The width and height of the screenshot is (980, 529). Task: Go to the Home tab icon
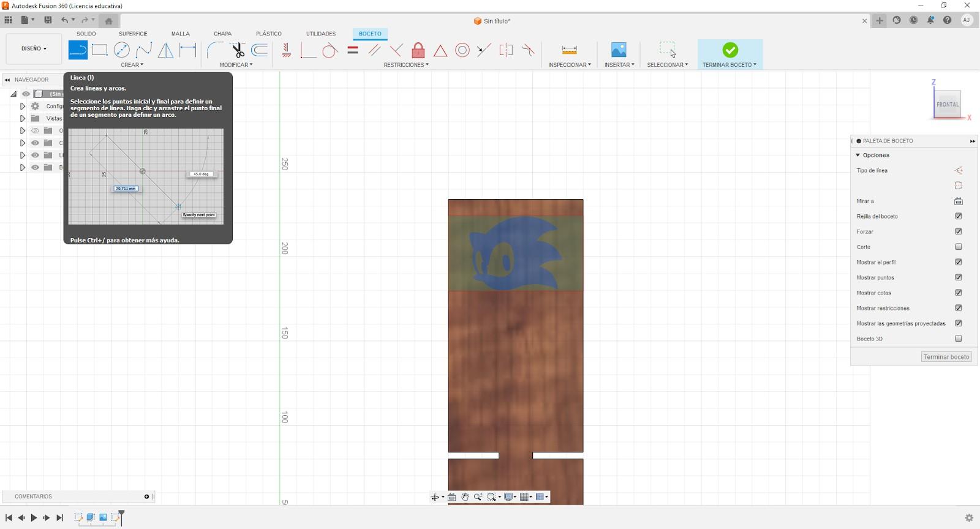[108, 20]
